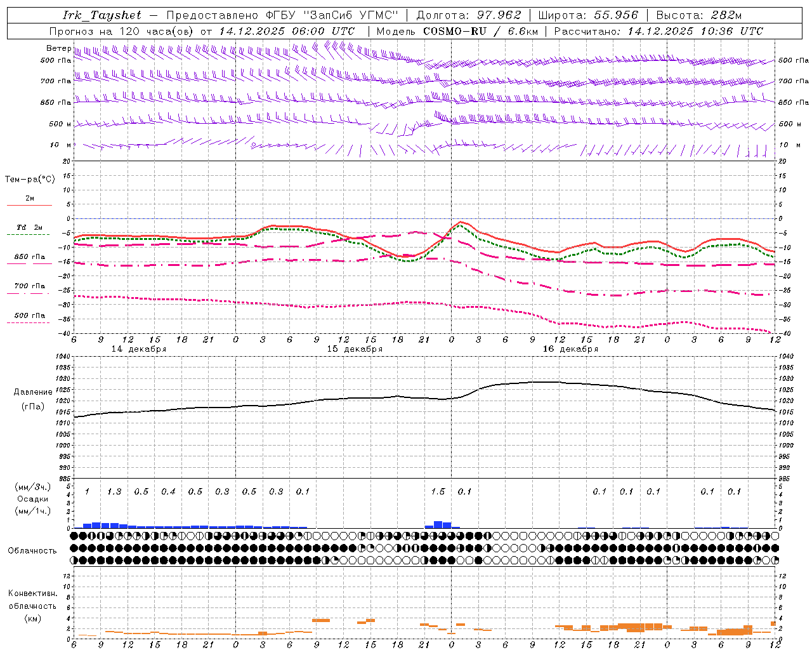812x650 pixels.
Task: Select the 1.3 precipitation value
Action: coord(114,491)
